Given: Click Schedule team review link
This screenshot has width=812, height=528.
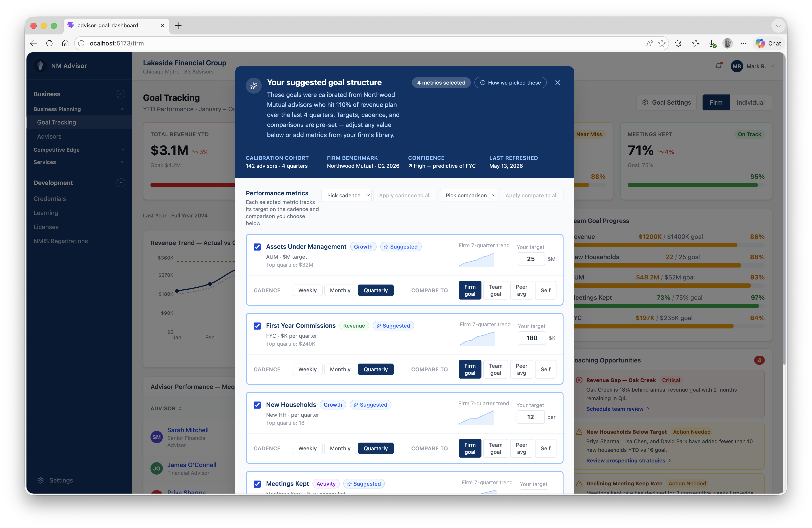Looking at the screenshot, I should coord(618,409).
